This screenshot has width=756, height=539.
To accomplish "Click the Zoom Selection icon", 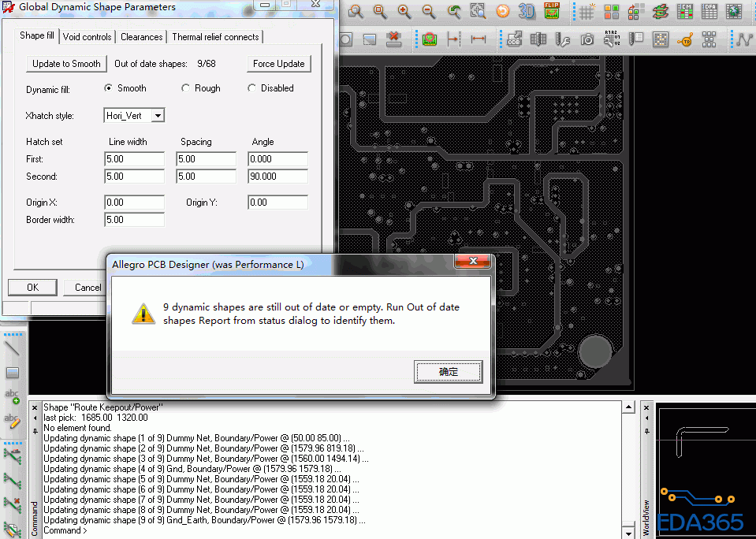I will 478,12.
